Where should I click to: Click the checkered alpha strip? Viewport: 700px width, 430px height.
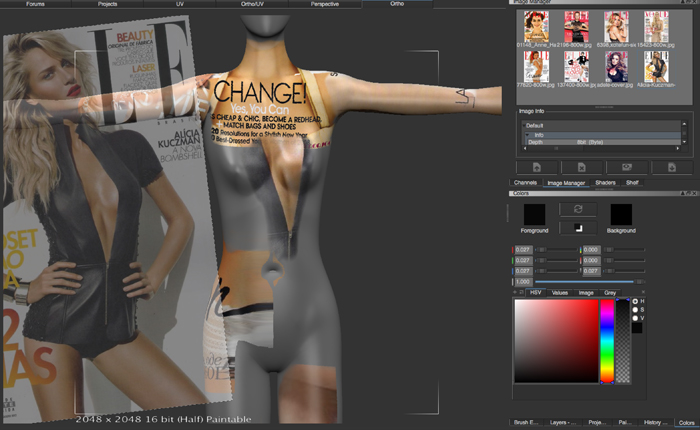(623, 341)
